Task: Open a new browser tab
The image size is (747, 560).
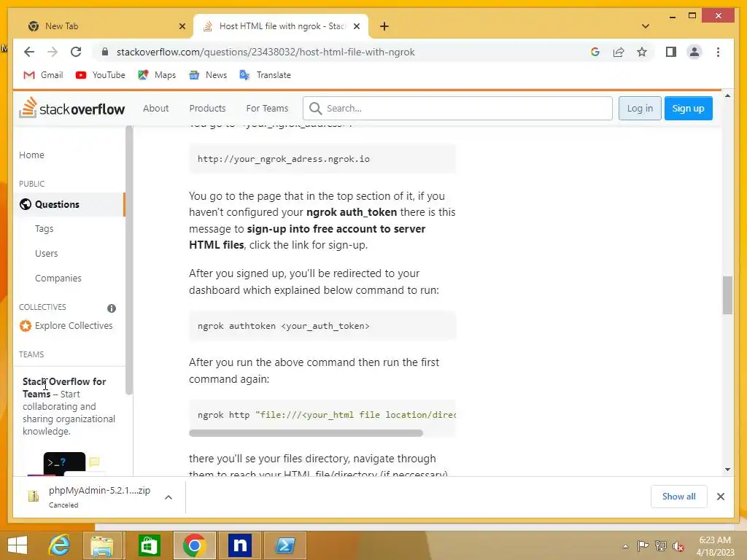Action: coord(384,26)
